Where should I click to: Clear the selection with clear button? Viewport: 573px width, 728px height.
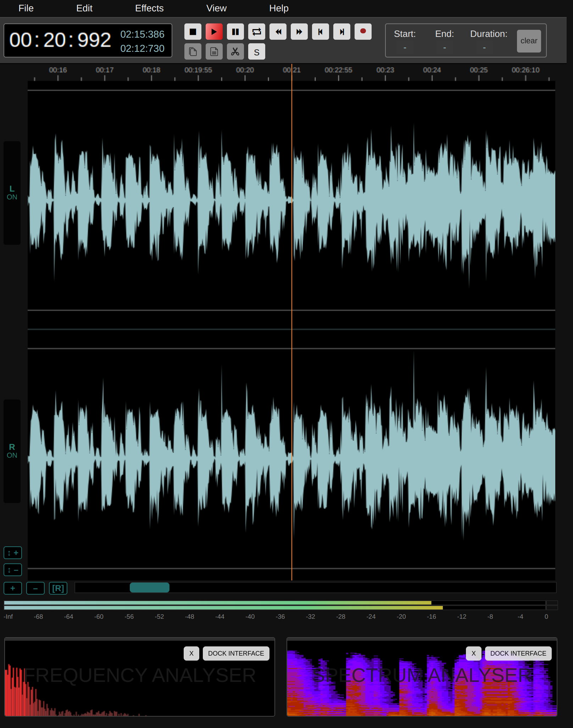click(x=529, y=41)
